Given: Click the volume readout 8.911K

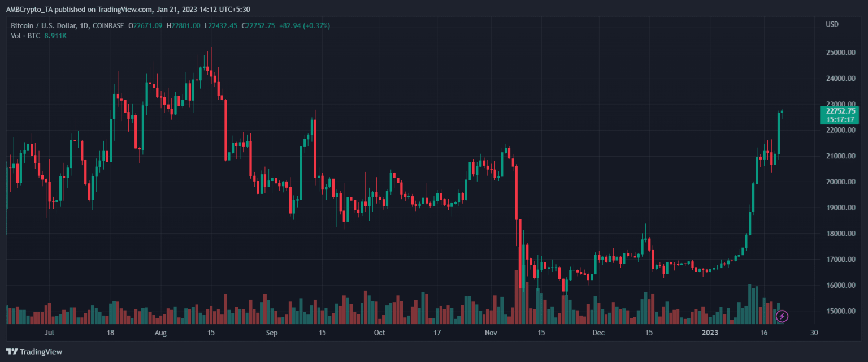Looking at the screenshot, I should click(55, 35).
